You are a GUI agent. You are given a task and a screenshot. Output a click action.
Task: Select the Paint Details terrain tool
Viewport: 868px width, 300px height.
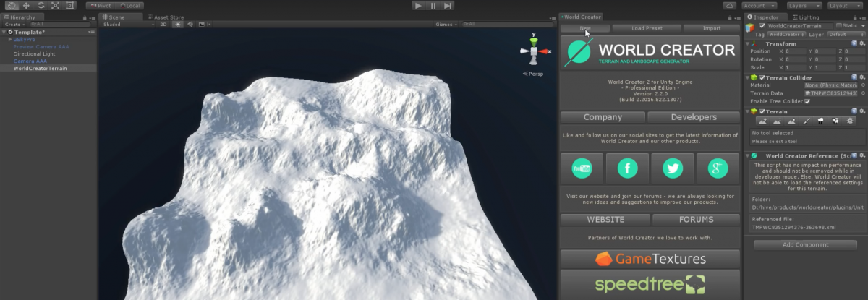(x=835, y=120)
